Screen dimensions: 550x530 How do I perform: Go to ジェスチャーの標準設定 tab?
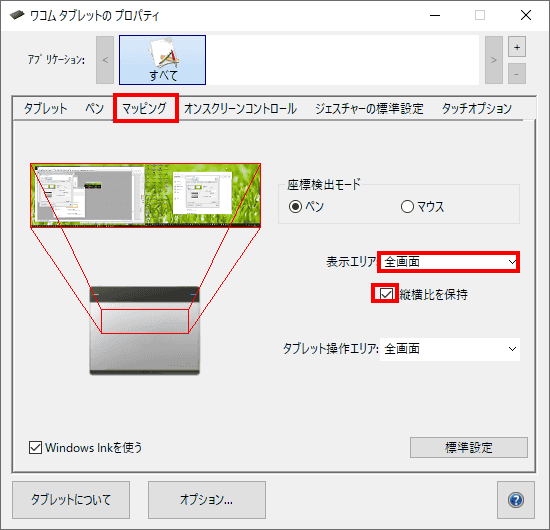[x=369, y=108]
